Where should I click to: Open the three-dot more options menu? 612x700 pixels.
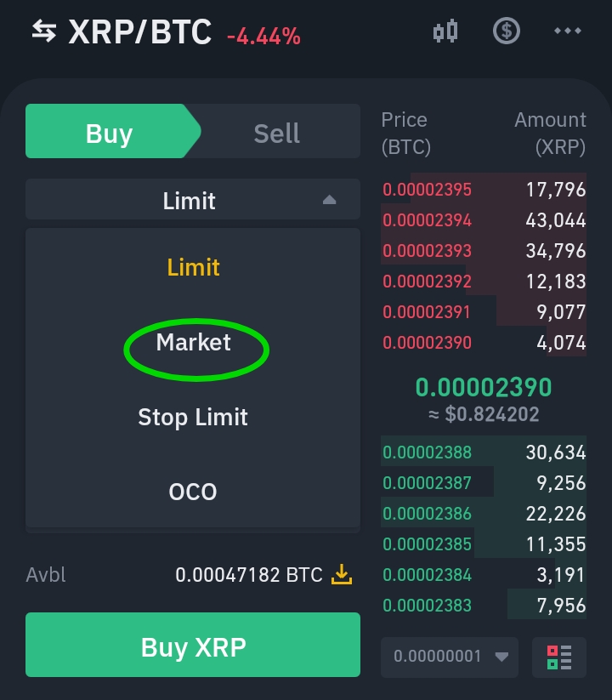pyautogui.click(x=567, y=31)
